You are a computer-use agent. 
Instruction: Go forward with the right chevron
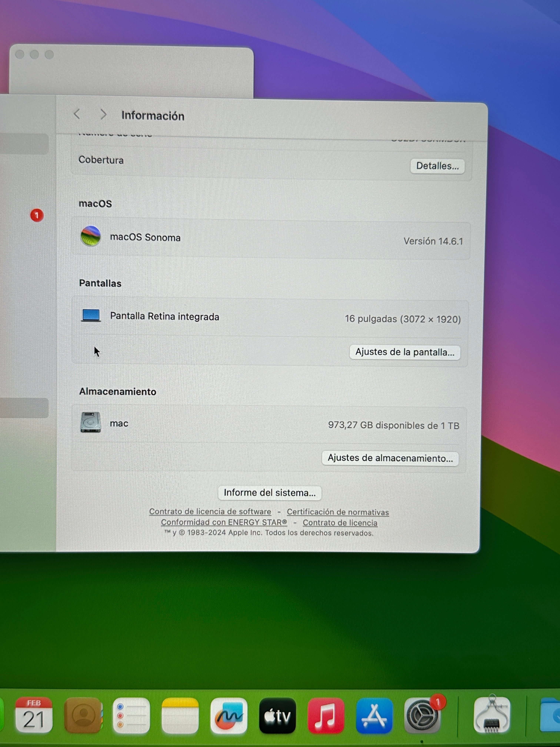coord(103,114)
